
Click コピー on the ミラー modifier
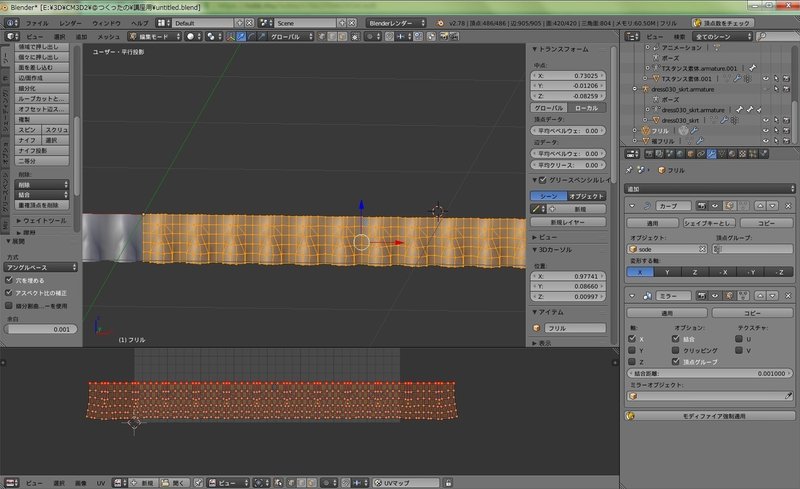(752, 313)
